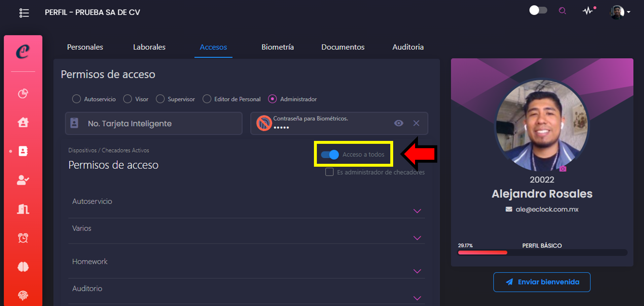Select the Administrador radio button
The image size is (644, 306).
click(272, 99)
